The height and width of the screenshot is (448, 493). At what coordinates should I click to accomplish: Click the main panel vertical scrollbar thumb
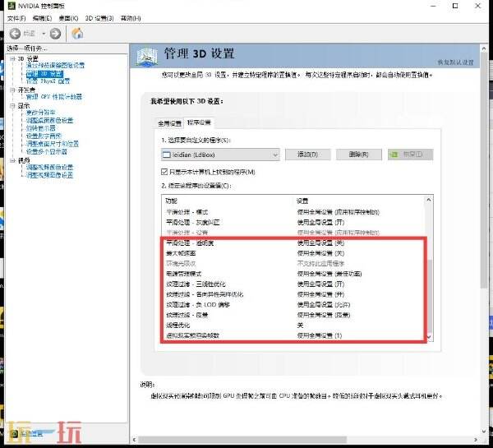click(484, 170)
